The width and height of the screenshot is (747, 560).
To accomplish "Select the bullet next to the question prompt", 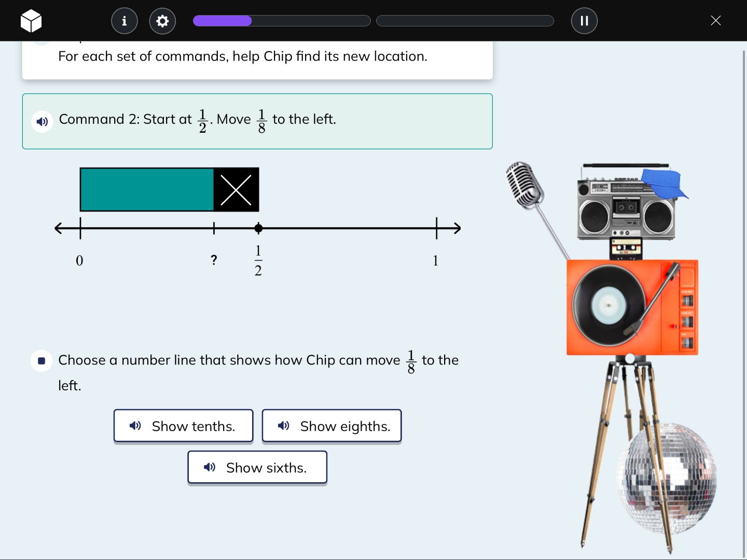I will [x=41, y=361].
